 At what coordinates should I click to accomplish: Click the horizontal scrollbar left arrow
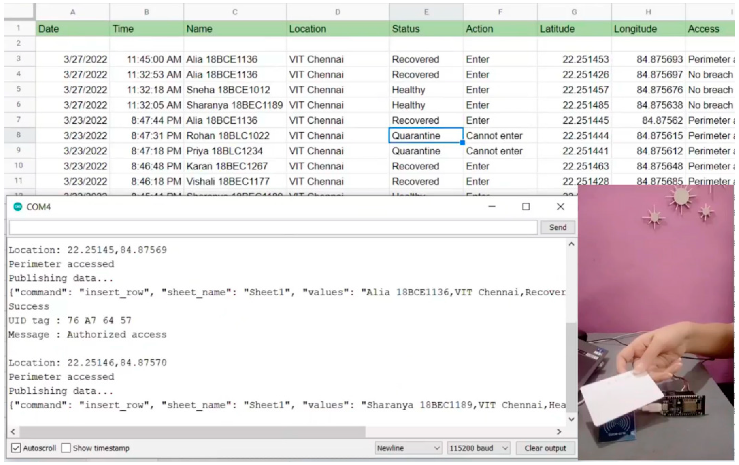(x=12, y=430)
